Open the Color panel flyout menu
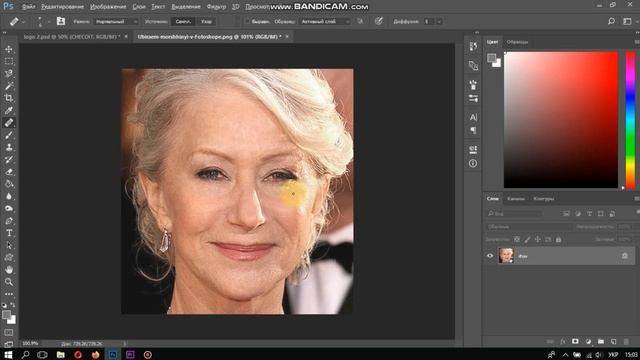Viewport: 640px width, 360px height. [x=637, y=42]
